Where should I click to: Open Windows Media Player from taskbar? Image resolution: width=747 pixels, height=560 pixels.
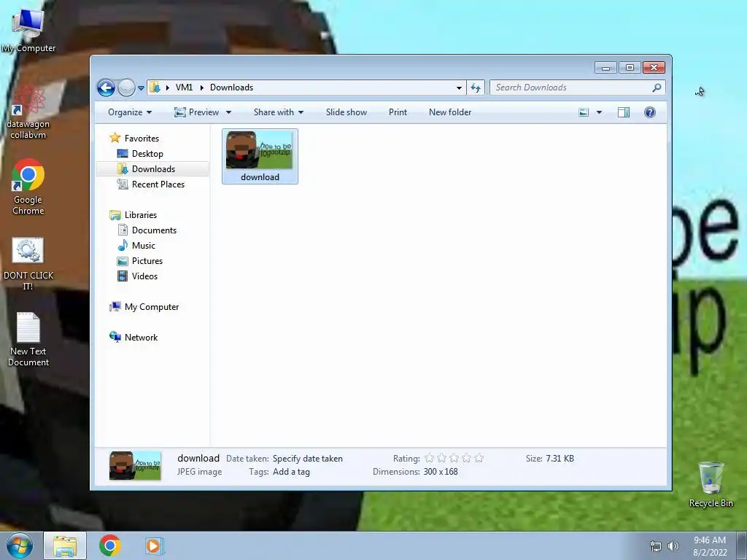[x=153, y=545]
